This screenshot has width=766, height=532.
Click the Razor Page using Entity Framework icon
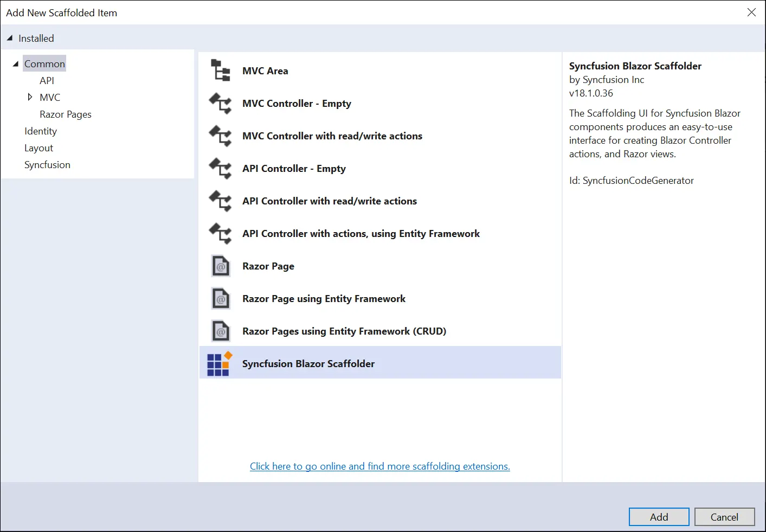click(x=220, y=298)
